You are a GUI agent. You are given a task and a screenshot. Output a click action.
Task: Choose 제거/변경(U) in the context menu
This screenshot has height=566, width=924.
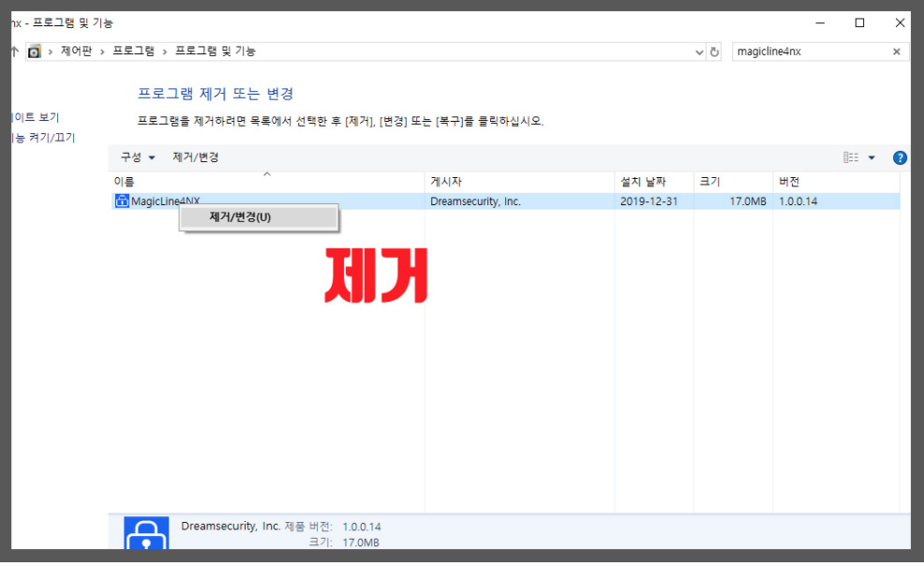[259, 217]
